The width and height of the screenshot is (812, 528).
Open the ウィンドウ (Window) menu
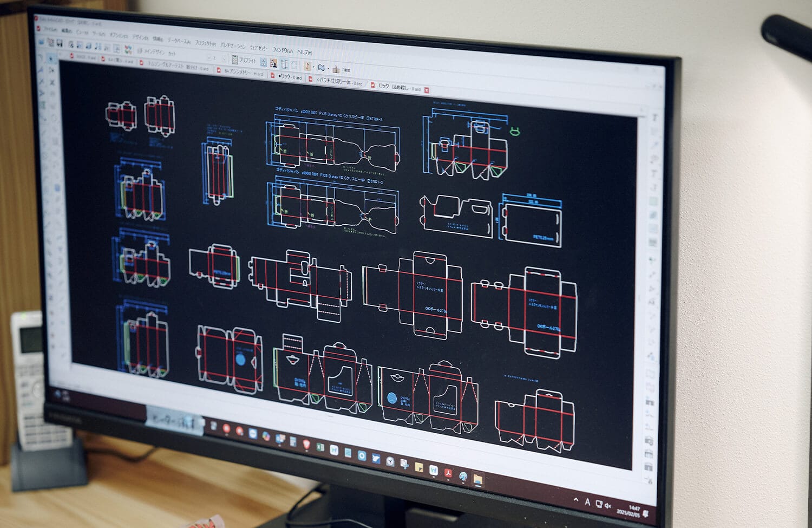tap(282, 50)
